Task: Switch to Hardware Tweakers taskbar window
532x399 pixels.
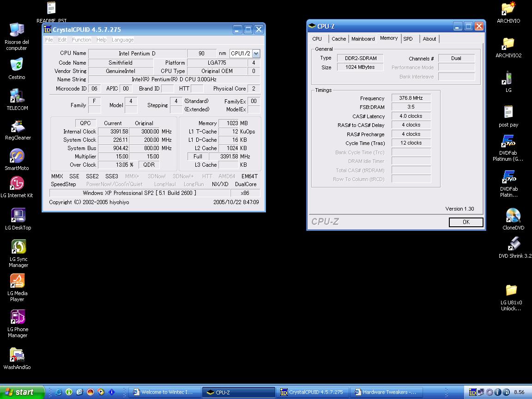Action: 387,392
